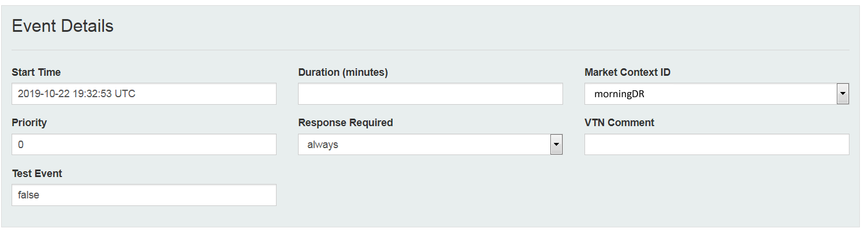The image size is (868, 232).
Task: Click the Duration (minutes) label
Action: point(342,72)
